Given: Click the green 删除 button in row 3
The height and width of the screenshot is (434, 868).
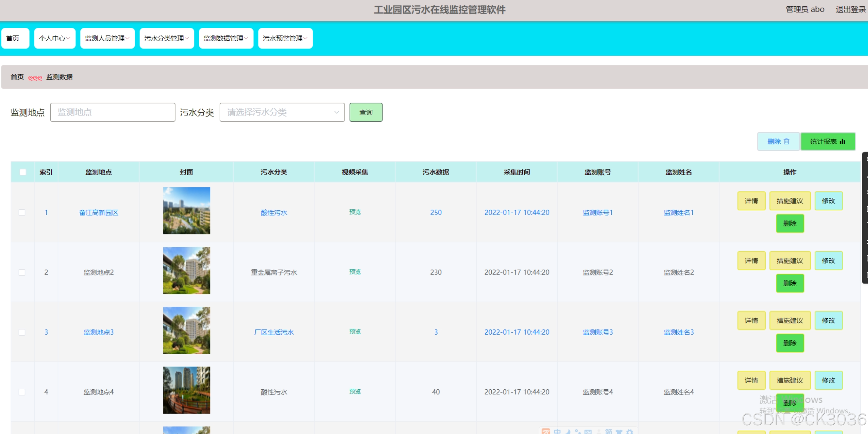Looking at the screenshot, I should [789, 343].
